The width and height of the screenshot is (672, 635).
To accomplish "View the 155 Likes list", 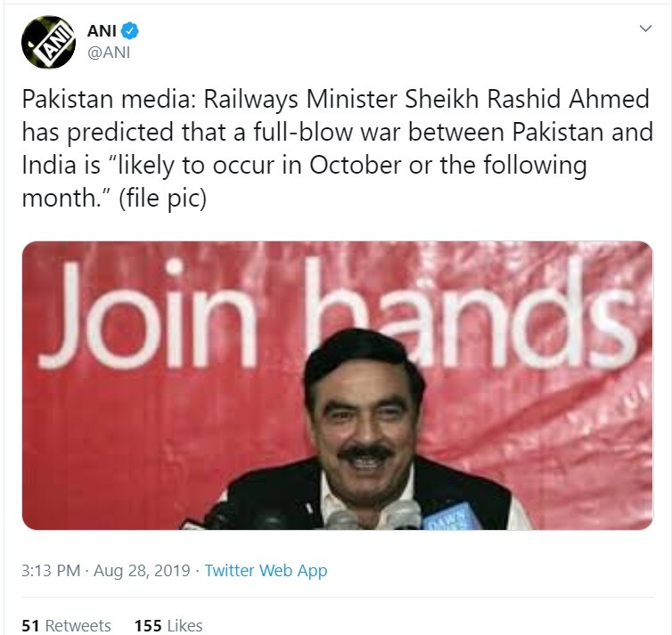I will (x=168, y=625).
